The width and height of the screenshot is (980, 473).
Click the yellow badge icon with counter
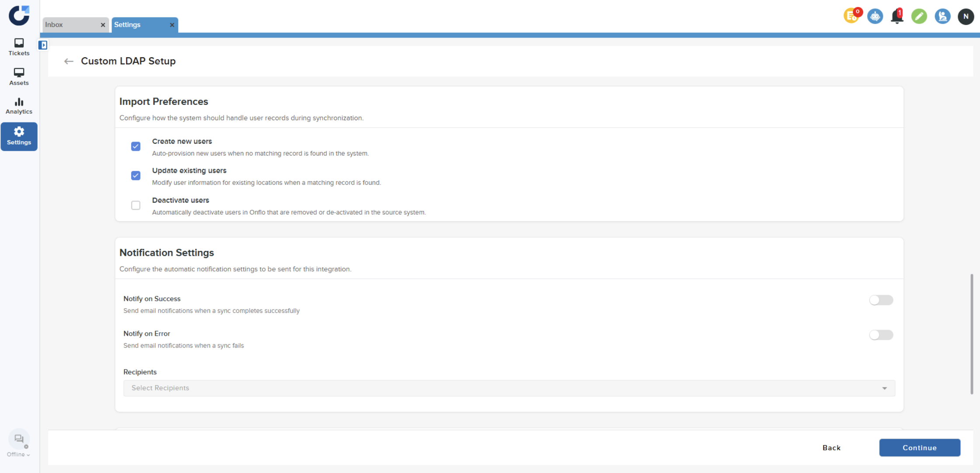[x=851, y=17]
